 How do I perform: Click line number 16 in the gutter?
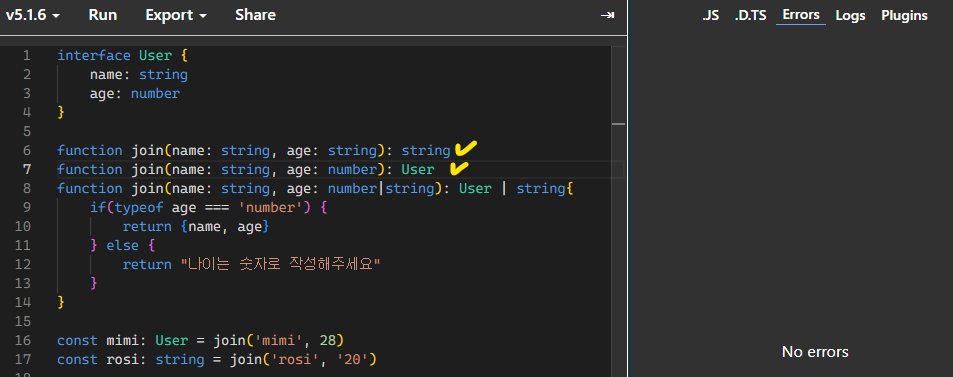pos(22,341)
